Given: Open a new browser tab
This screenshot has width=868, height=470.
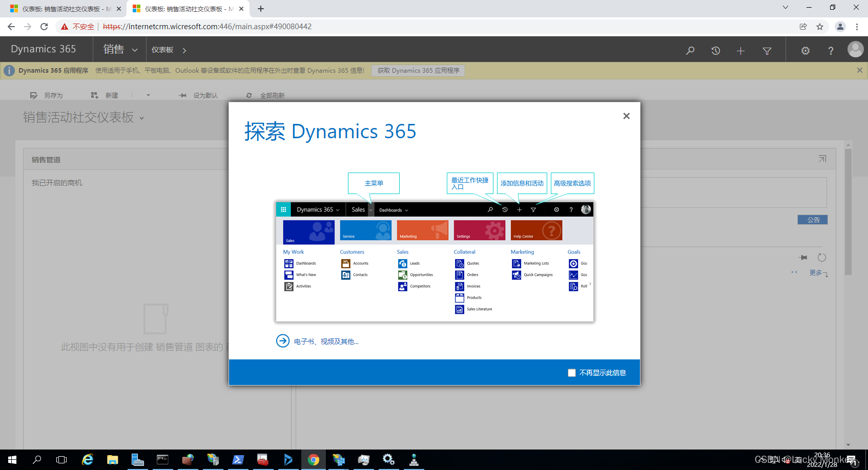Looking at the screenshot, I should (x=260, y=9).
